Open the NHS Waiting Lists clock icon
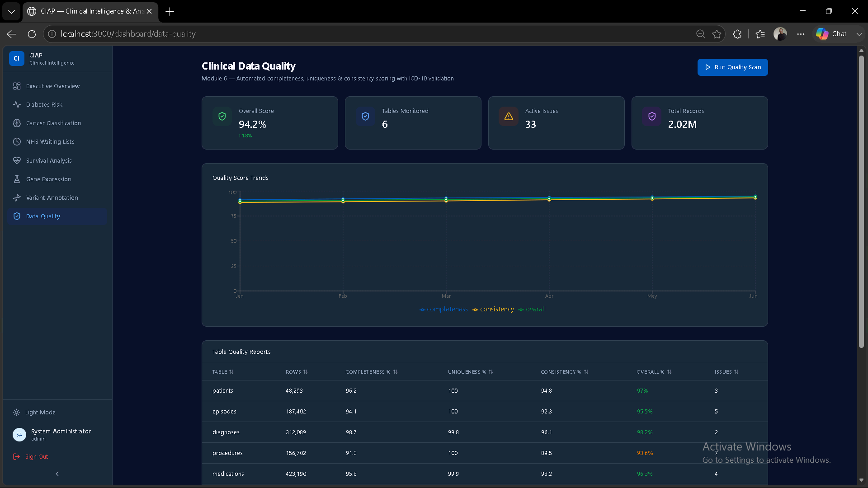The width and height of the screenshot is (868, 488). (x=17, y=141)
